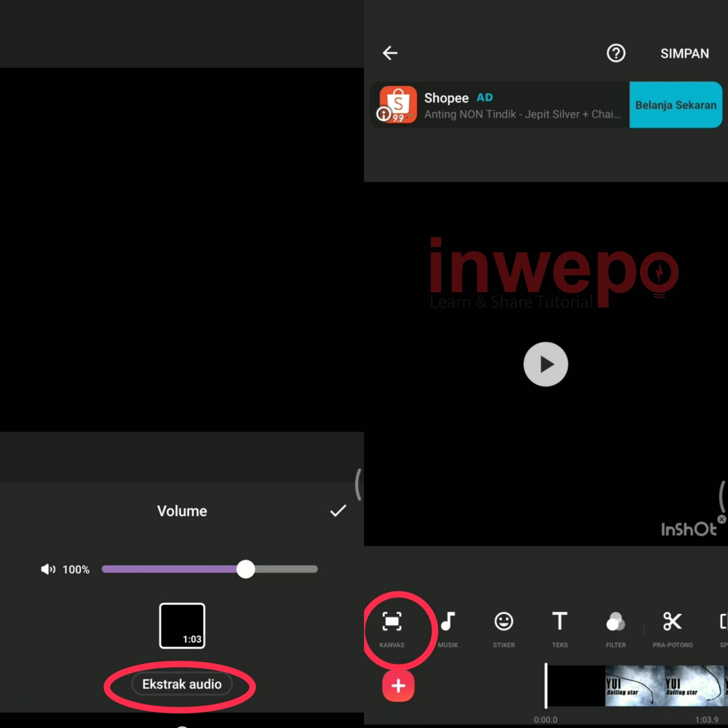This screenshot has width=728, height=728.
Task: Adjust the purple volume slider
Action: 246,569
